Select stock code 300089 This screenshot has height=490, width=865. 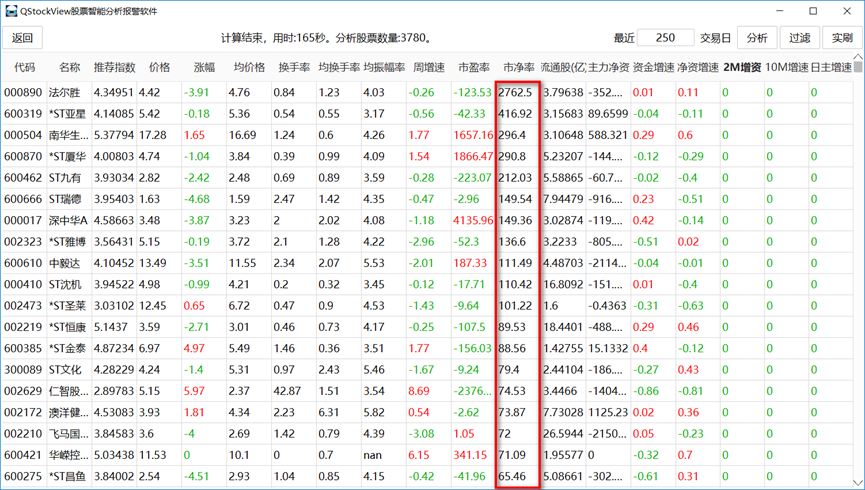tap(23, 370)
